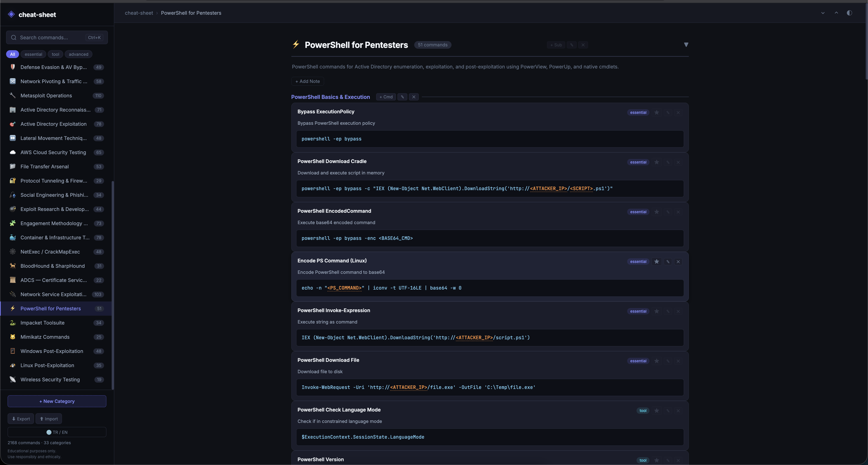Click the lightning bolt icon beside the page title
Screen dimensions: 868x465
point(296,44)
